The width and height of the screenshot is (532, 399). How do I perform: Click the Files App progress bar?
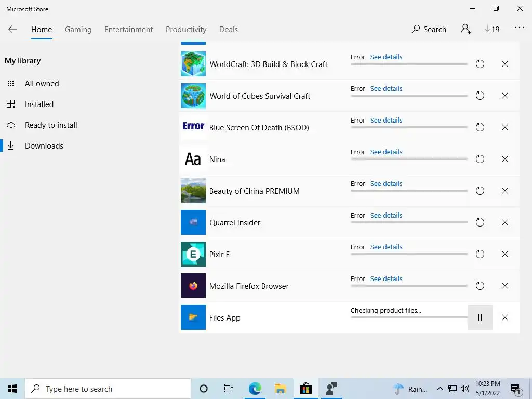coord(409,317)
